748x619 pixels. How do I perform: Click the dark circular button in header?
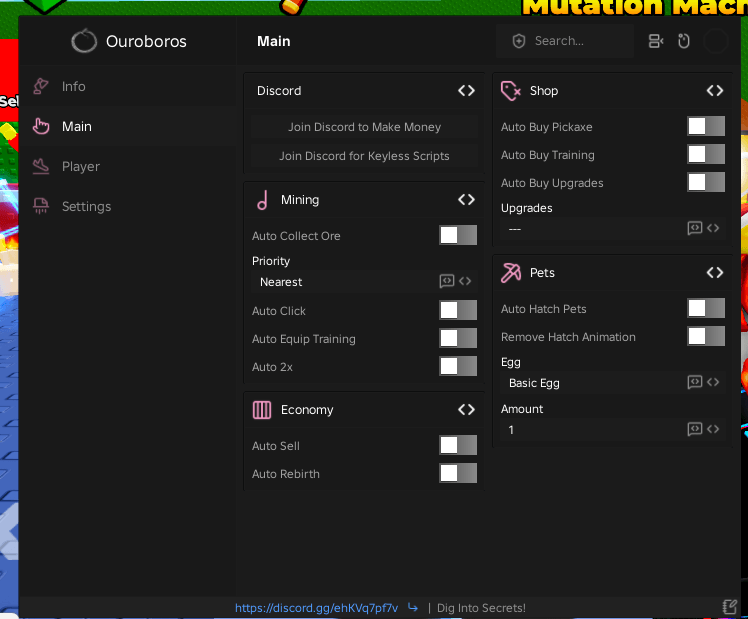point(716,41)
